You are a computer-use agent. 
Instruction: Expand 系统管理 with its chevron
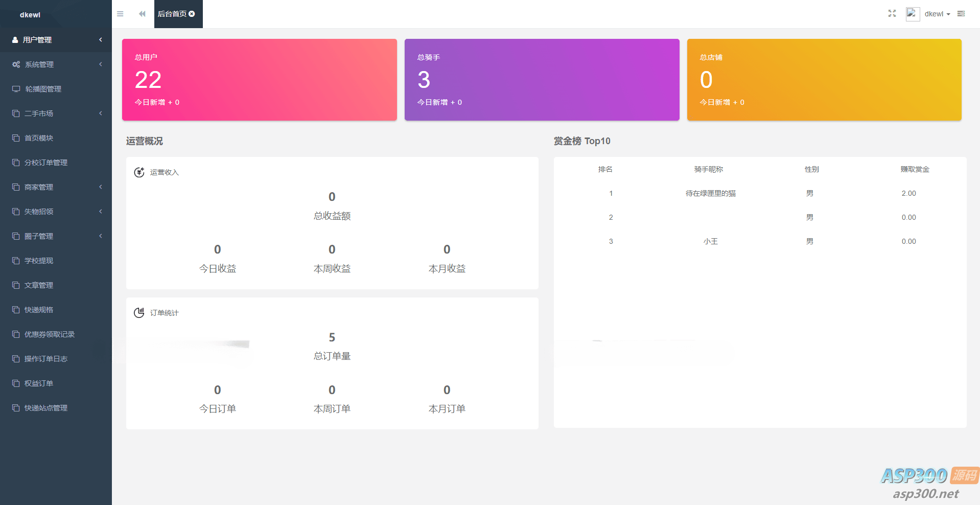101,64
